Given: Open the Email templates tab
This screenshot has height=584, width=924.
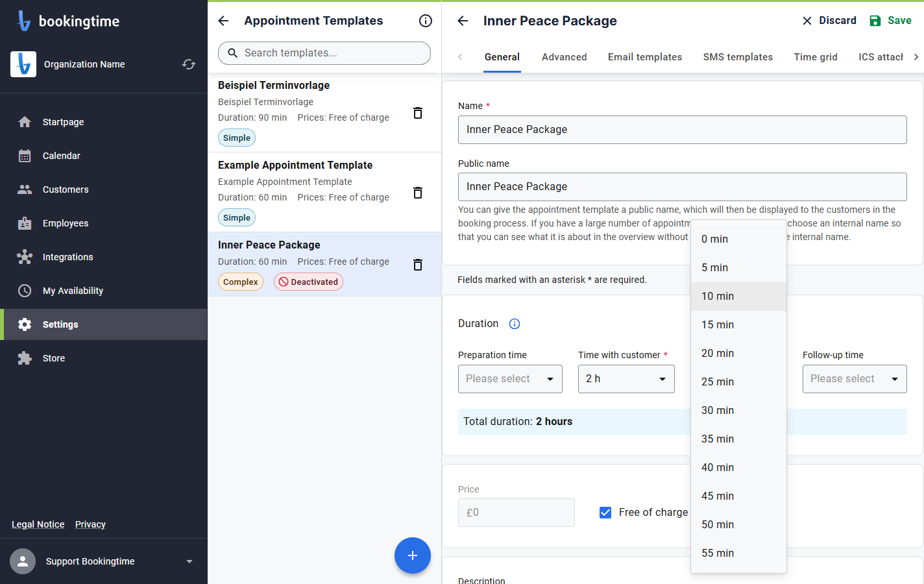Looking at the screenshot, I should point(645,57).
